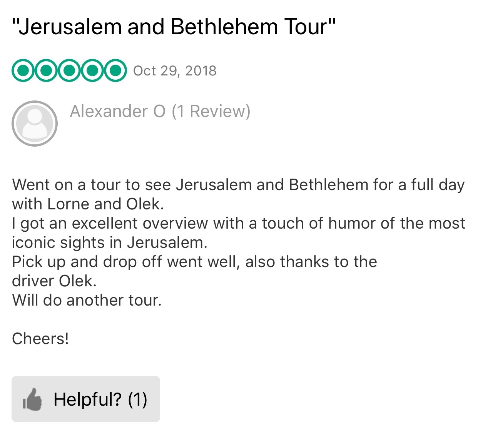Click the third green rating circle
Screen dimensions: 478x448
69,70
